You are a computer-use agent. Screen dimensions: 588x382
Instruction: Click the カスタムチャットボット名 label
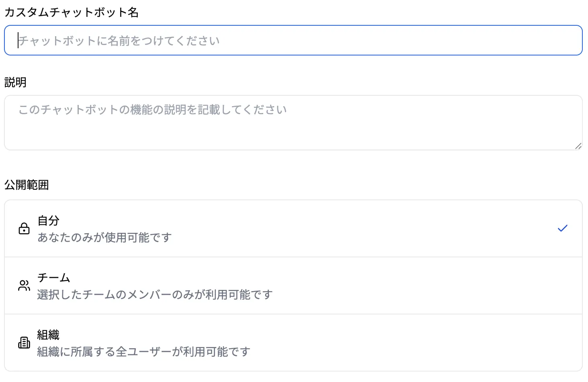tap(72, 12)
